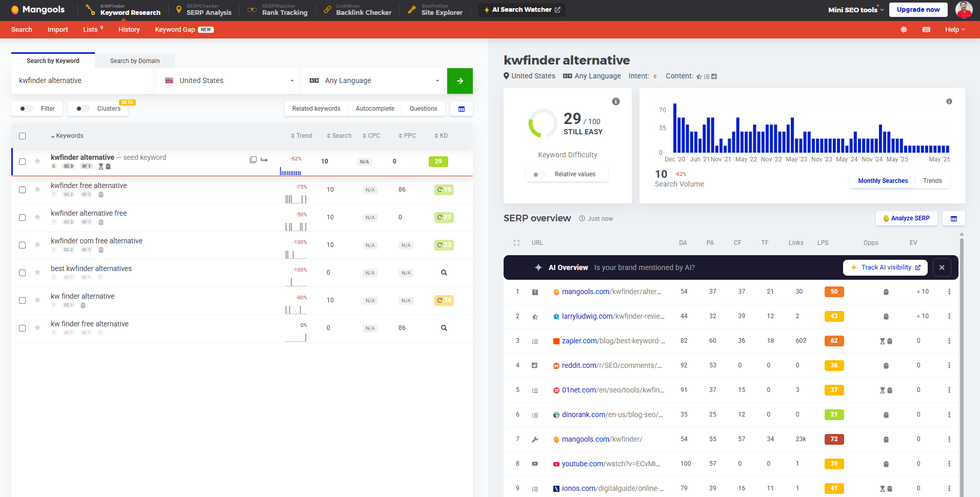The height and width of the screenshot is (497, 980).
Task: Open AI Search Watcher link
Action: [x=522, y=10]
